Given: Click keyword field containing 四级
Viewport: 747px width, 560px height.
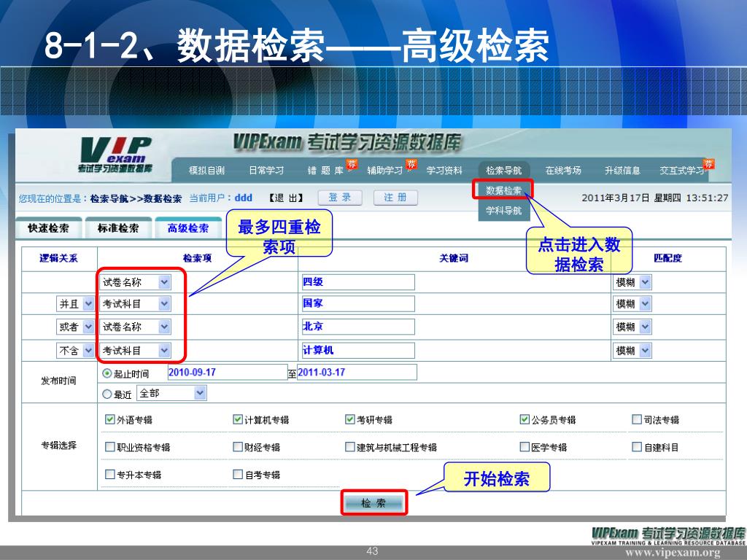Looking at the screenshot, I should point(357,282).
